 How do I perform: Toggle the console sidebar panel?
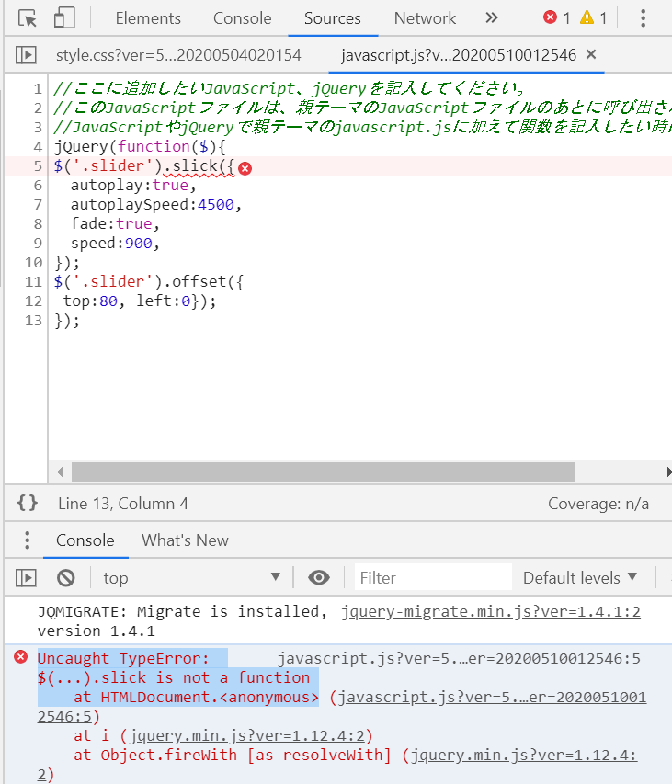(x=26, y=577)
